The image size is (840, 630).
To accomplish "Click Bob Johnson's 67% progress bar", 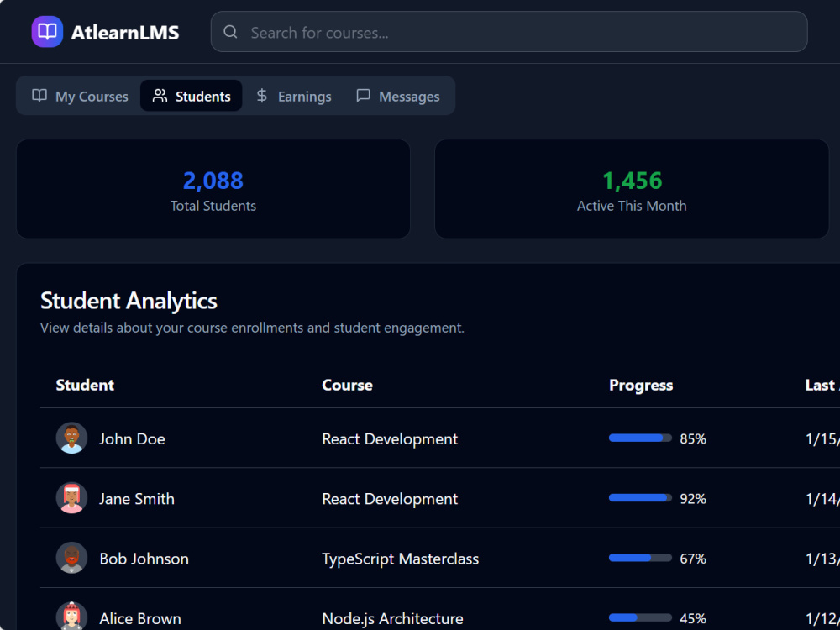I will (640, 559).
